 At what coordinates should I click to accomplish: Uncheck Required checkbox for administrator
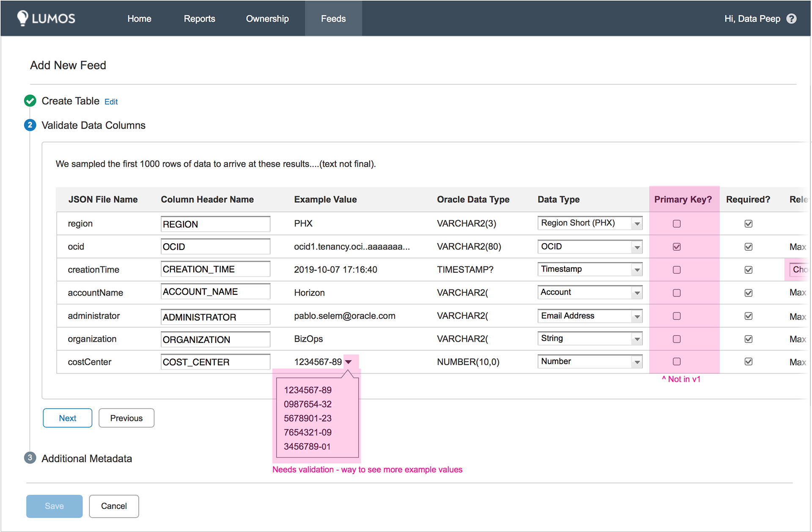pyautogui.click(x=748, y=316)
